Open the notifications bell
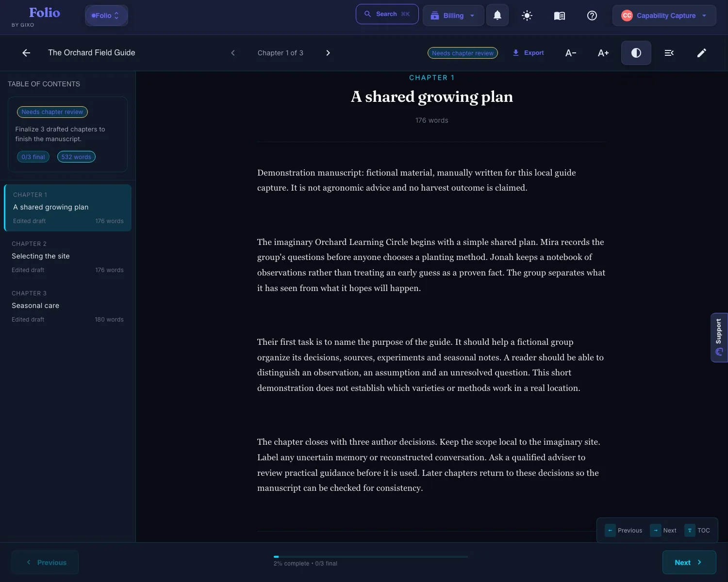This screenshot has width=728, height=582. (x=497, y=16)
